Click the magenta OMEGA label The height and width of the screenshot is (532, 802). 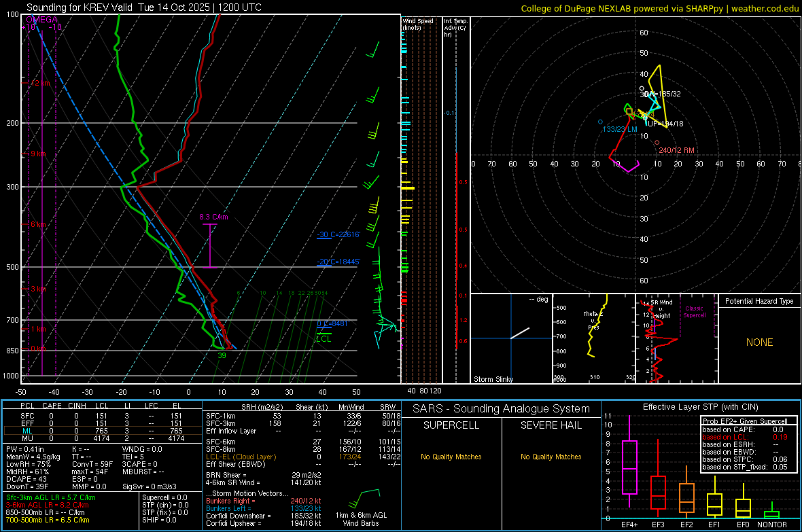(x=41, y=20)
